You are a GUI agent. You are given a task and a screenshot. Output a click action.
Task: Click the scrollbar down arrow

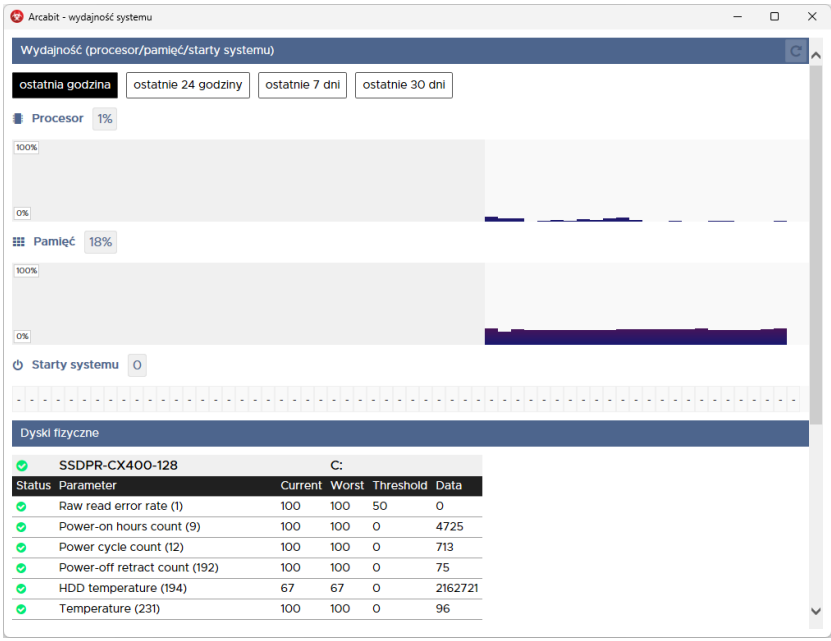816,611
